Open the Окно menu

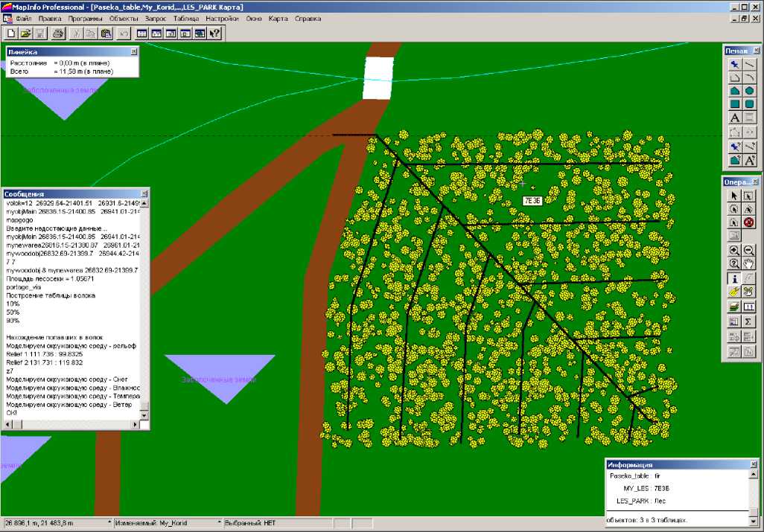coord(254,19)
